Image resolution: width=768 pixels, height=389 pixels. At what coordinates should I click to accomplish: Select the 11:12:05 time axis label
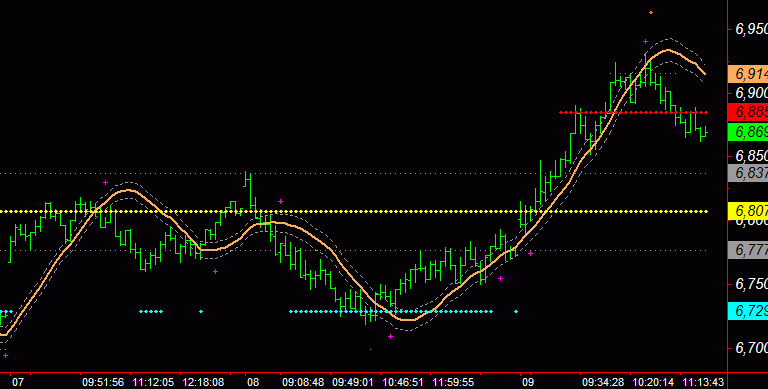coord(153,382)
